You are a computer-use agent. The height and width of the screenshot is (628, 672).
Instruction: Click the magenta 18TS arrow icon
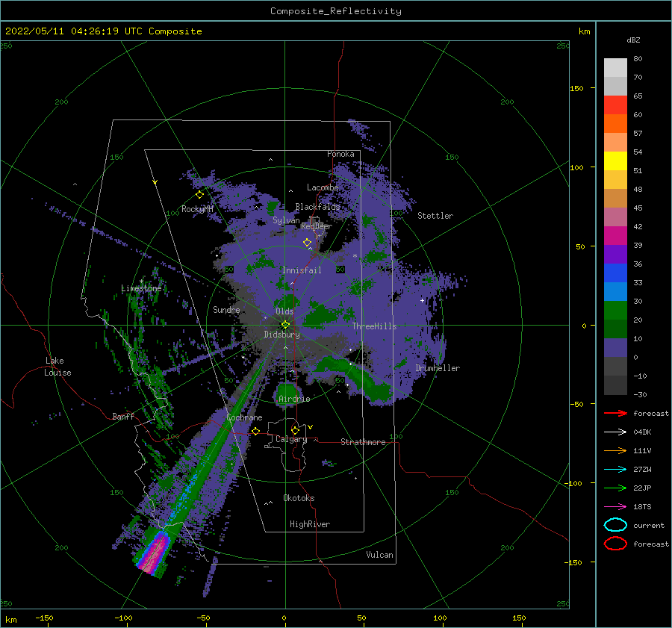tap(615, 507)
